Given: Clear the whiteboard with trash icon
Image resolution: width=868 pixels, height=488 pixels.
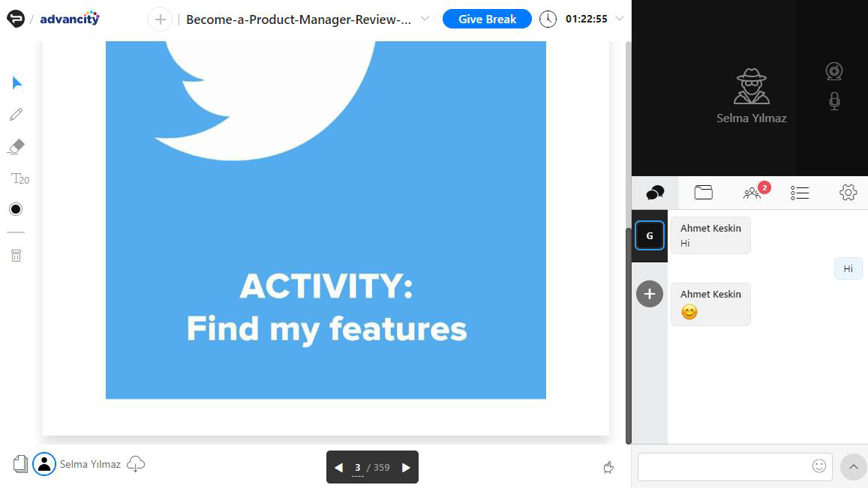Looking at the screenshot, I should click(x=16, y=256).
